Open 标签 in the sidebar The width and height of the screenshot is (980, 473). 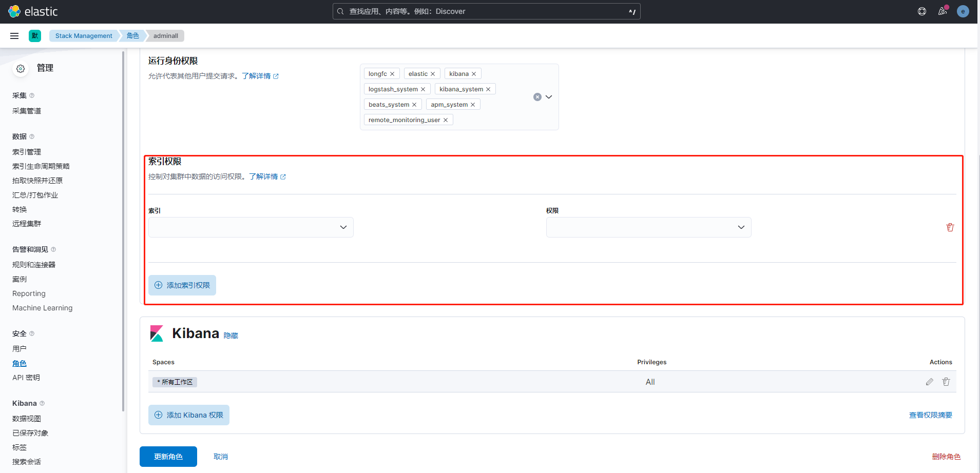click(20, 447)
